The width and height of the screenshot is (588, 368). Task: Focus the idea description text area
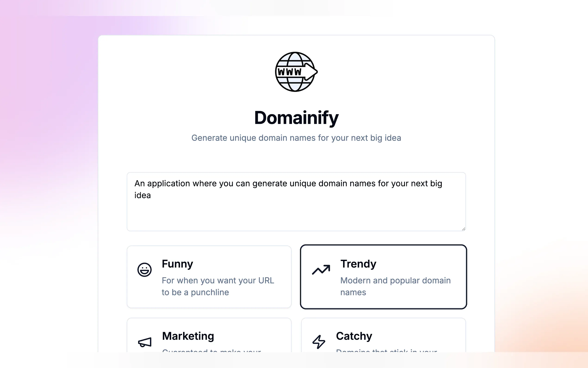tap(296, 202)
